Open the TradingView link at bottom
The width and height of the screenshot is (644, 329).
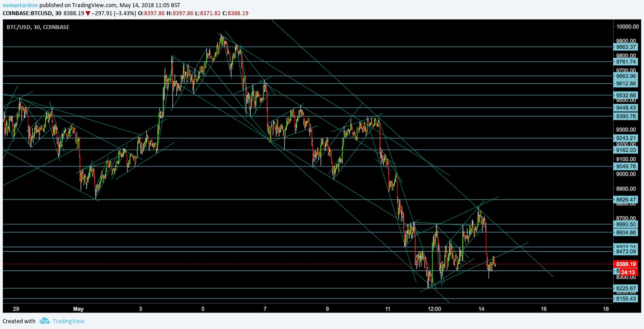tap(68, 321)
